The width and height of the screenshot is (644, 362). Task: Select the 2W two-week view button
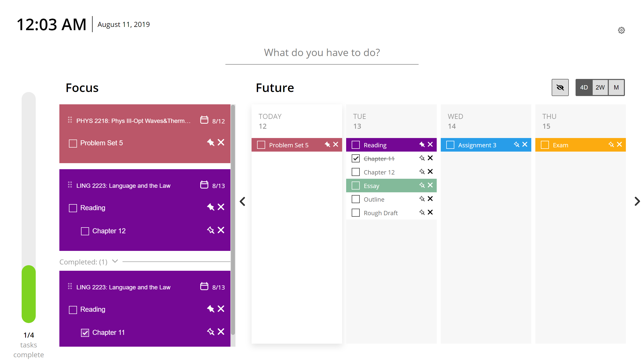click(600, 87)
